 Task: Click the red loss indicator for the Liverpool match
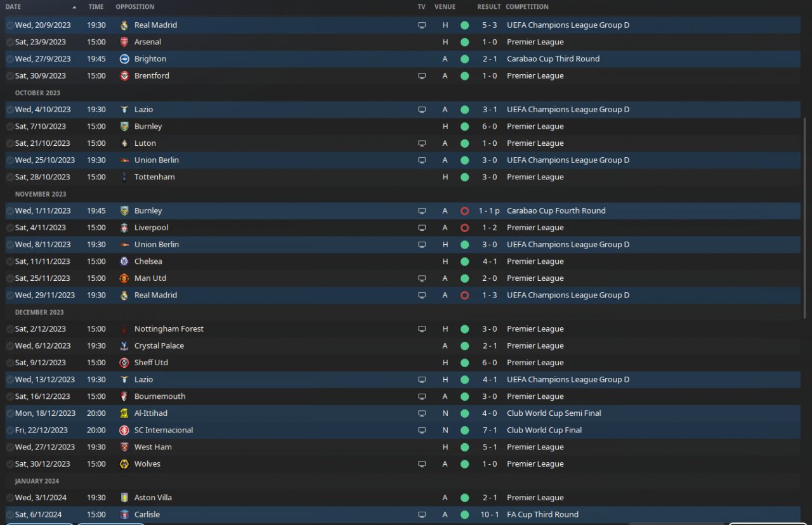point(464,228)
